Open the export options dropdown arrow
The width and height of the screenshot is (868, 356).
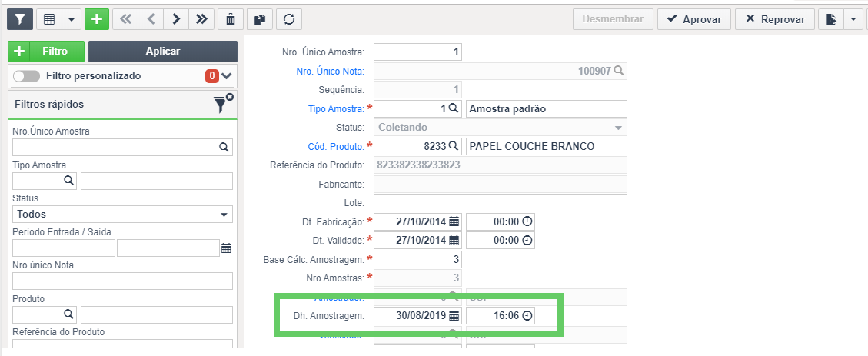853,19
